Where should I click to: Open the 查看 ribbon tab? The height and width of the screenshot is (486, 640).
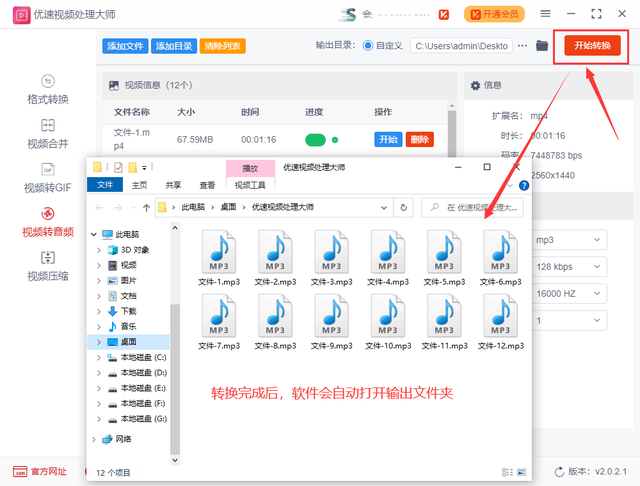207,185
